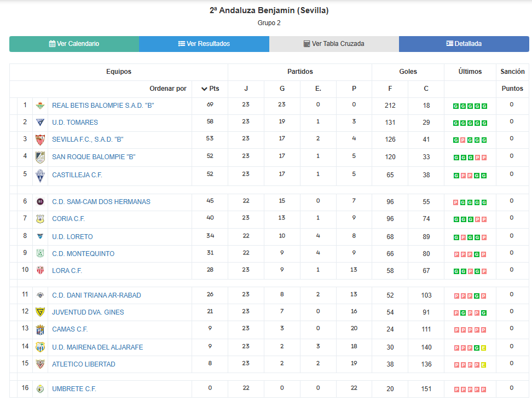Click the Sevilla F.C. B team crest
Image resolution: width=532 pixels, height=401 pixels.
(x=40, y=140)
